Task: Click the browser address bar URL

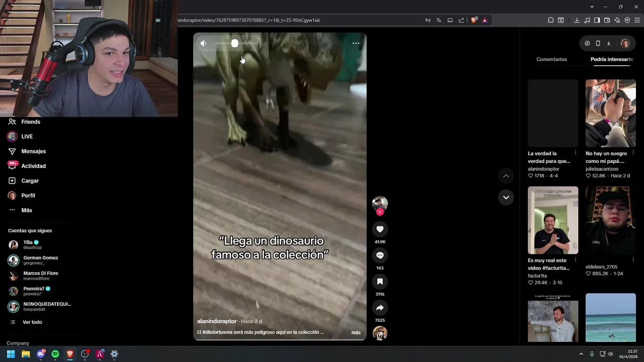Action: pos(249,20)
